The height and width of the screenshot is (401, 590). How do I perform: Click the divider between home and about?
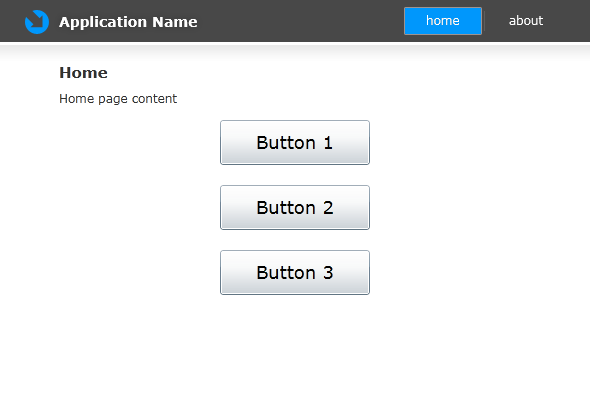tap(485, 21)
